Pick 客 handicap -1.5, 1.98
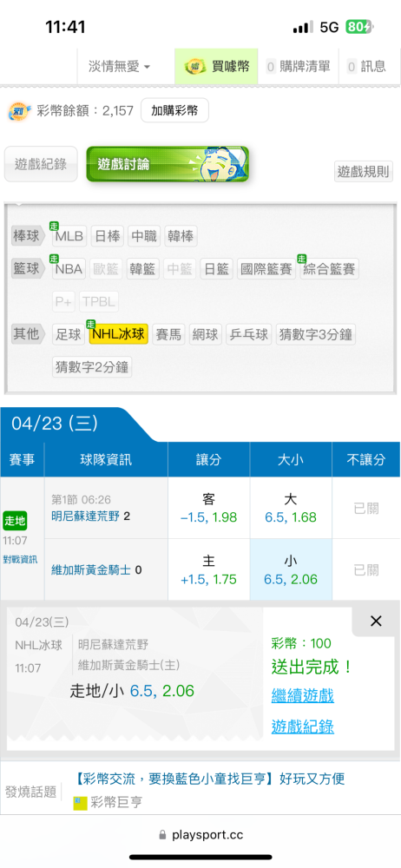The height and width of the screenshot is (868, 401). [209, 508]
